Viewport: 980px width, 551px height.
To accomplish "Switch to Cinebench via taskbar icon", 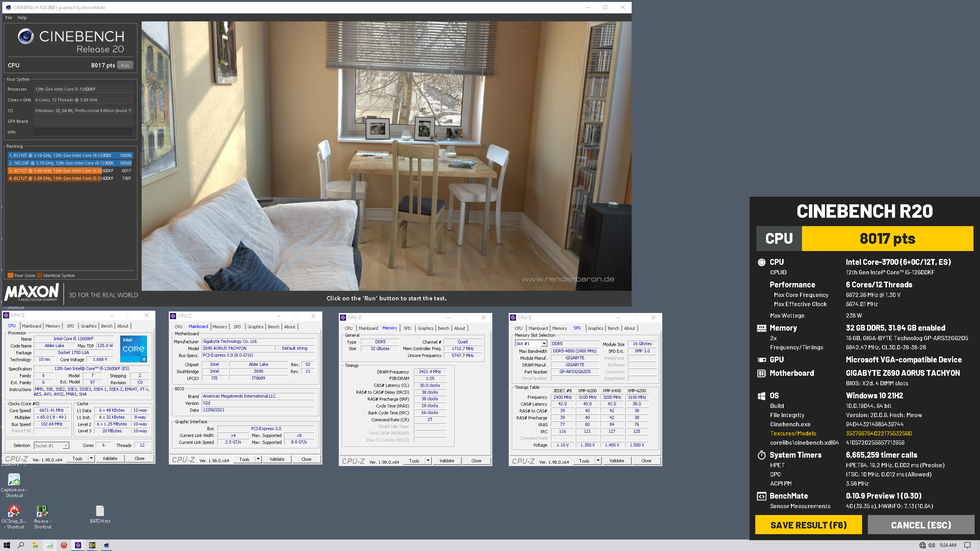I will pyautogui.click(x=106, y=545).
